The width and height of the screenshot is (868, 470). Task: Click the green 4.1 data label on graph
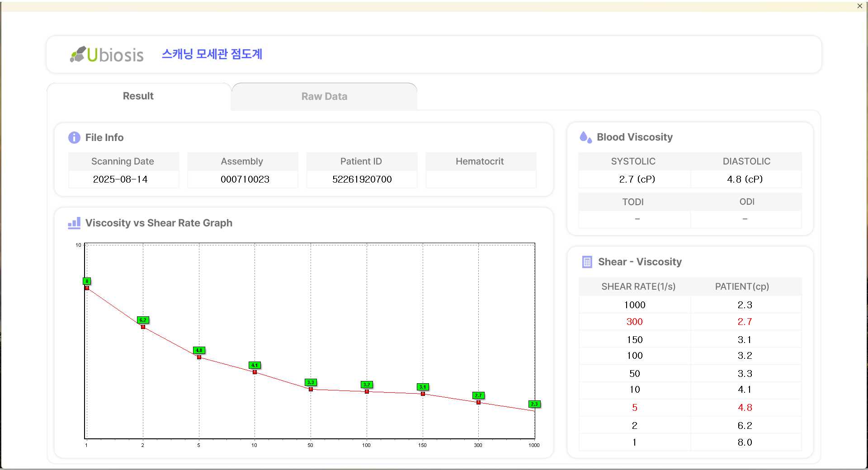click(255, 365)
